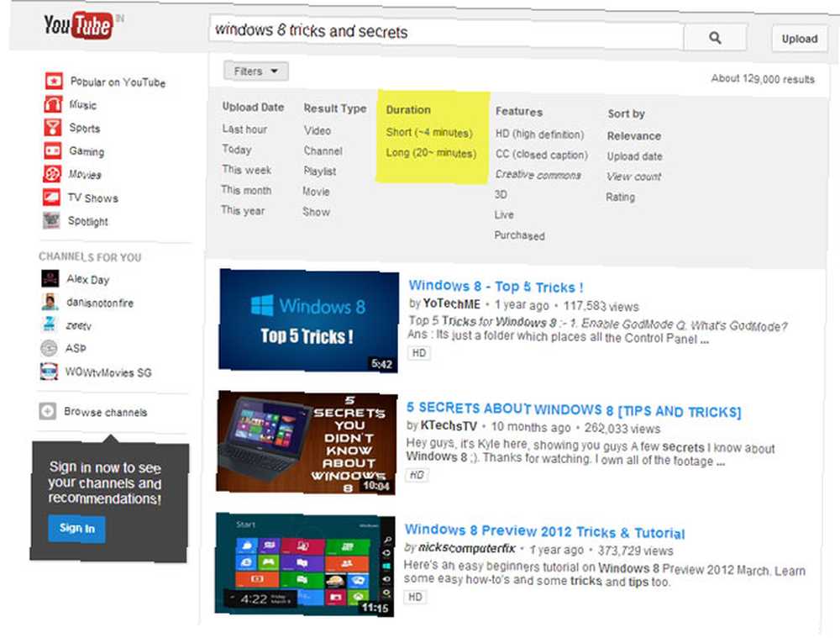This screenshot has width=840, height=638.
Task: Filter uploads by This month
Action: pyautogui.click(x=246, y=190)
